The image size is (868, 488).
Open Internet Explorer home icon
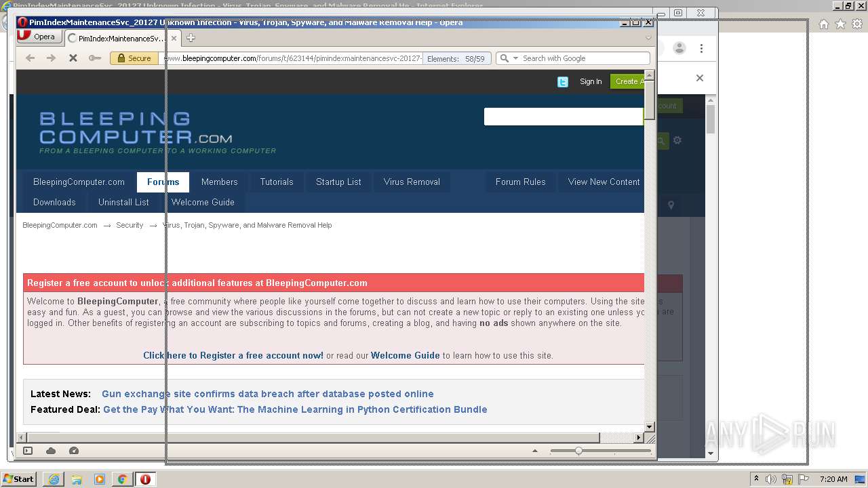pyautogui.click(x=824, y=24)
